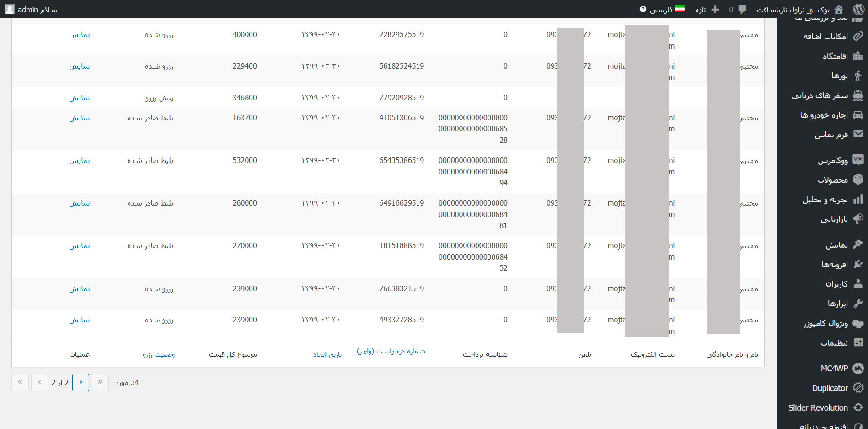This screenshot has height=429, width=868.
Task: Click the Woo icon beside ووکامرس
Action: point(858,160)
